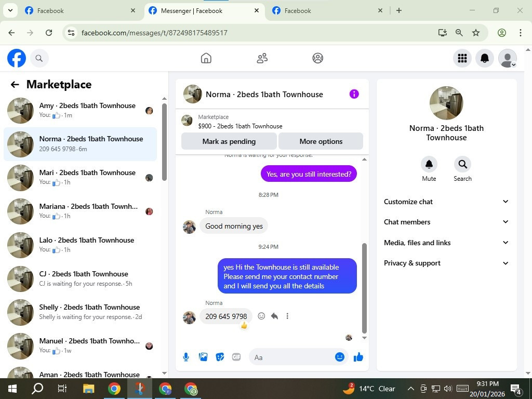The width and height of the screenshot is (532, 399).
Task: Open Mariana Townhouse conversation
Action: pos(81,211)
